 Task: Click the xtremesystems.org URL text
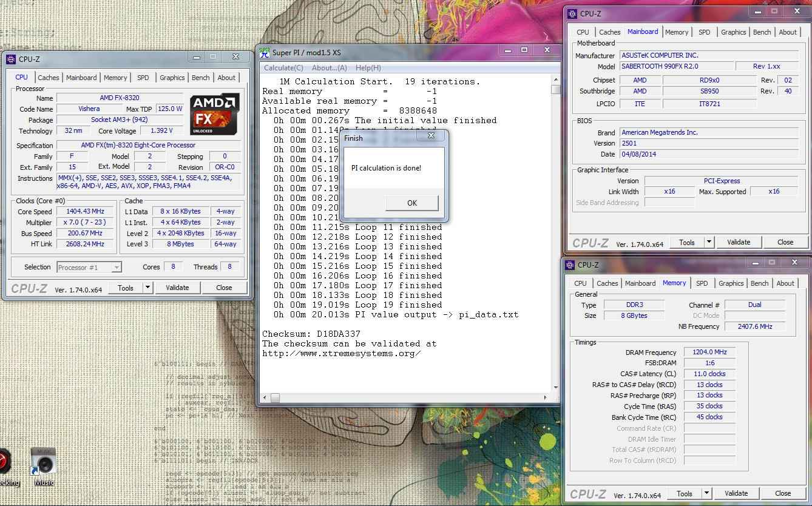342,353
